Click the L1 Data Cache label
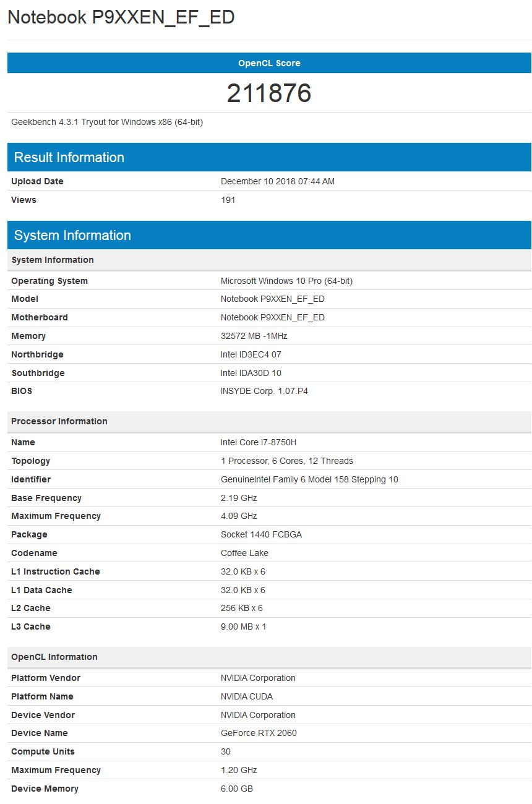This screenshot has width=532, height=804. click(x=41, y=590)
